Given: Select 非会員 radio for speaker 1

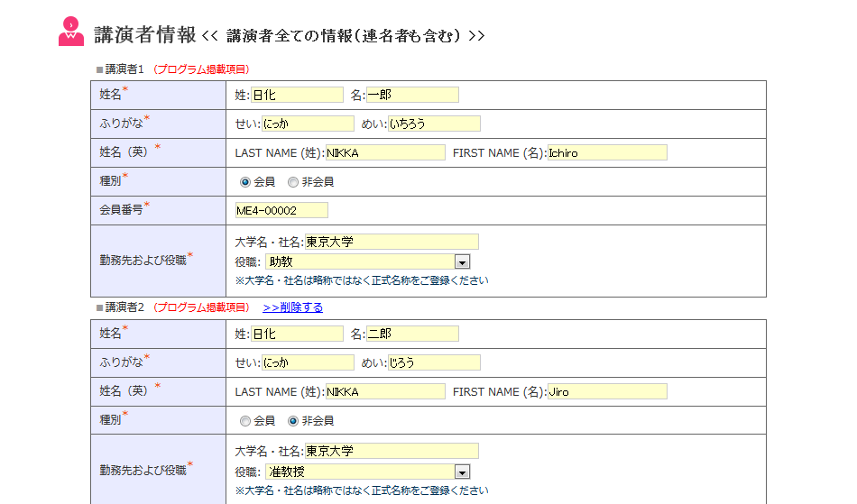Looking at the screenshot, I should tap(293, 182).
